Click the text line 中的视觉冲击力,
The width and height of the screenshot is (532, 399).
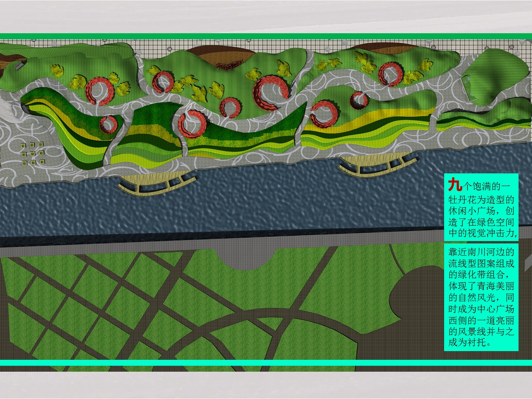click(x=483, y=234)
